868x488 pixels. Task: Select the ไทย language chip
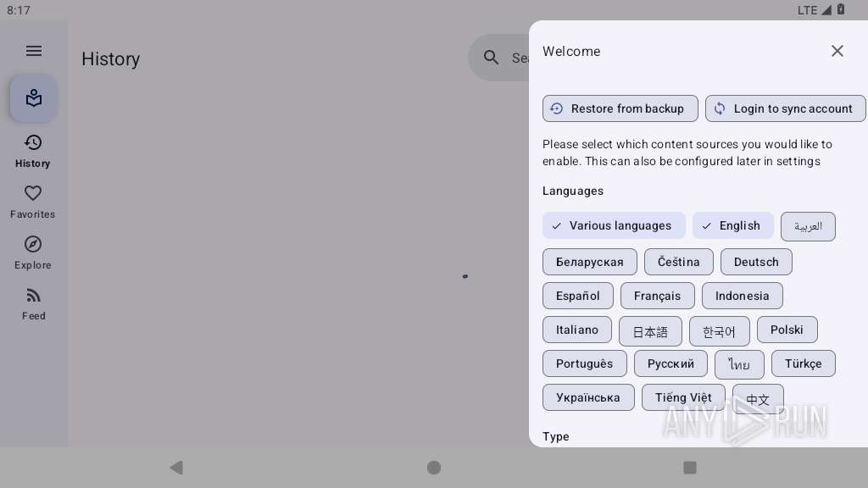[x=739, y=364]
